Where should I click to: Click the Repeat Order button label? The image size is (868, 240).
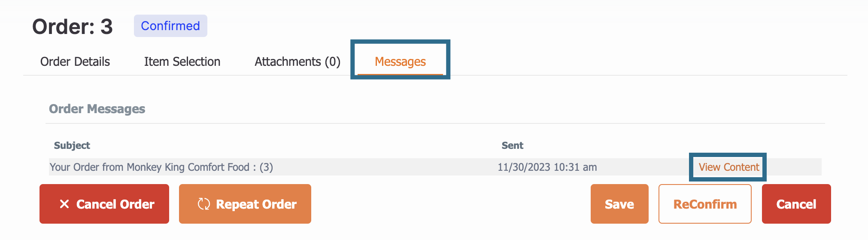click(256, 204)
